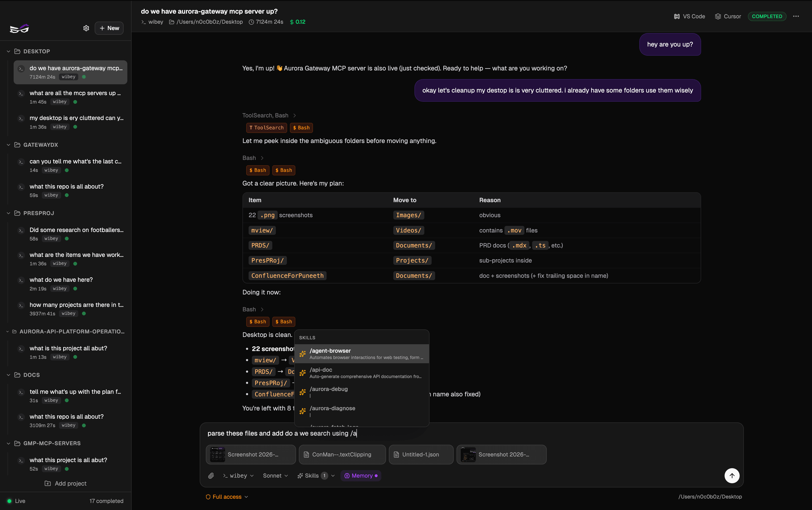The height and width of the screenshot is (510, 812).
Task: Click the Untitled-1.json attachment thumbnail
Action: coord(421,454)
